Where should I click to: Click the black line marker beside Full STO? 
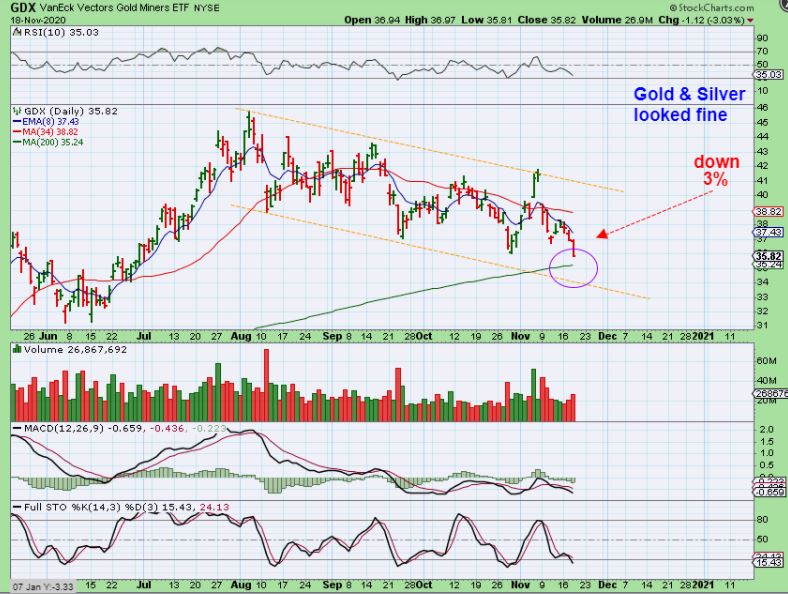click(x=17, y=508)
